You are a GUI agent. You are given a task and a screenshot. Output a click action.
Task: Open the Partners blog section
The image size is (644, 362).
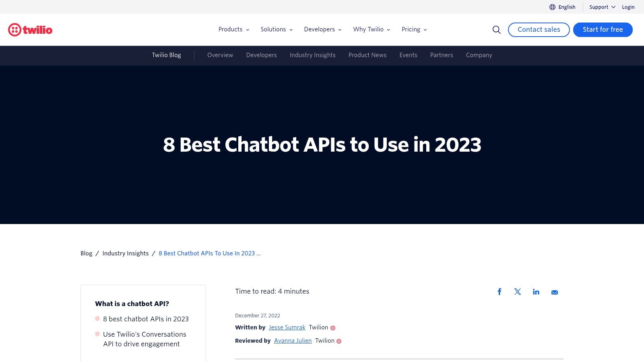point(442,55)
